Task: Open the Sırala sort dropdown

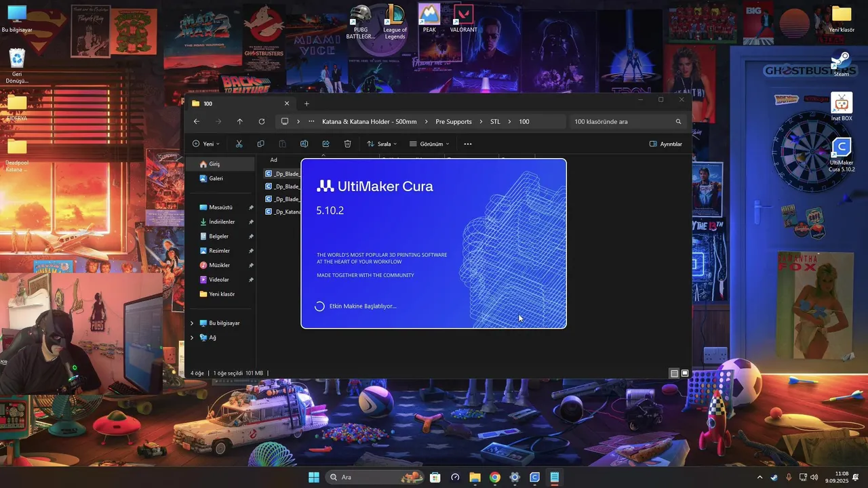Action: pyautogui.click(x=382, y=144)
